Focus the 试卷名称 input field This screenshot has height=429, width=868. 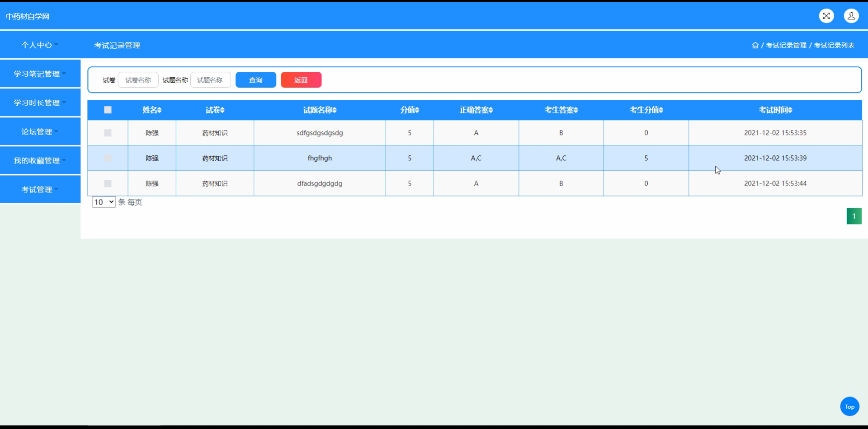point(138,80)
